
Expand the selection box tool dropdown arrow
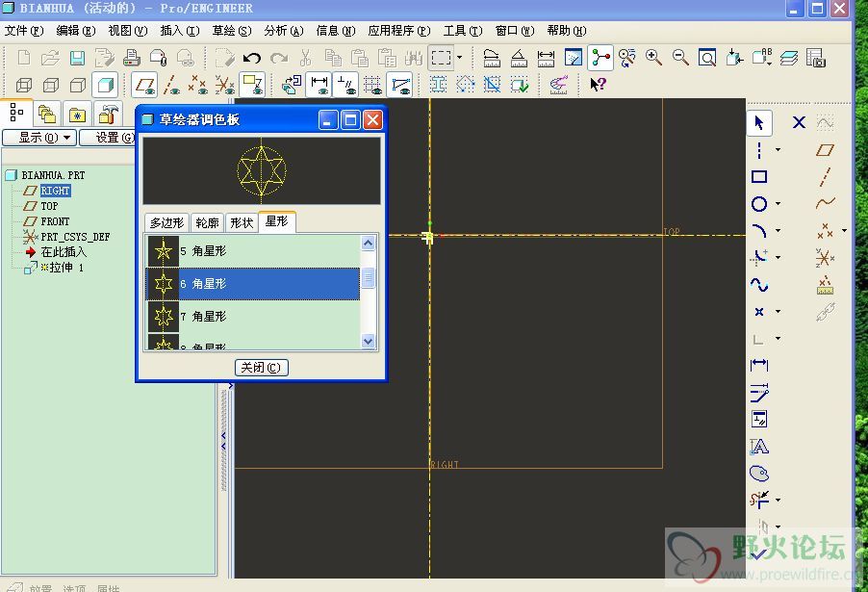[459, 58]
